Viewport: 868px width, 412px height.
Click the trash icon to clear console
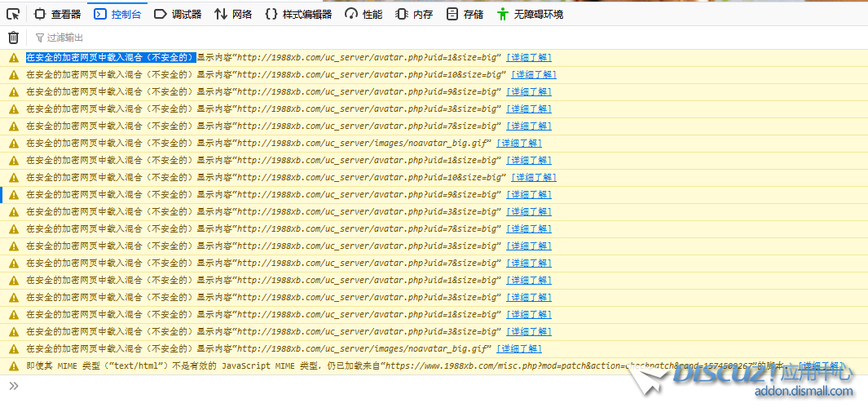point(13,38)
